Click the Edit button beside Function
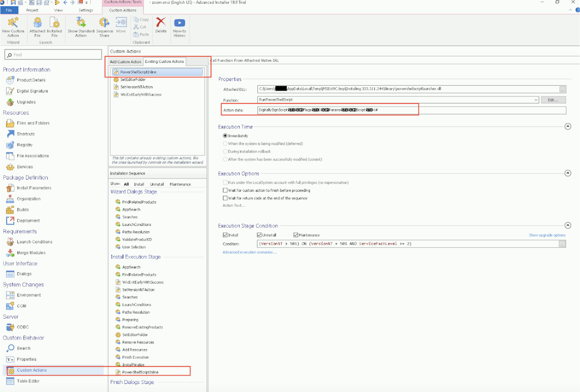Viewport: 580px width, 392px height. [553, 100]
